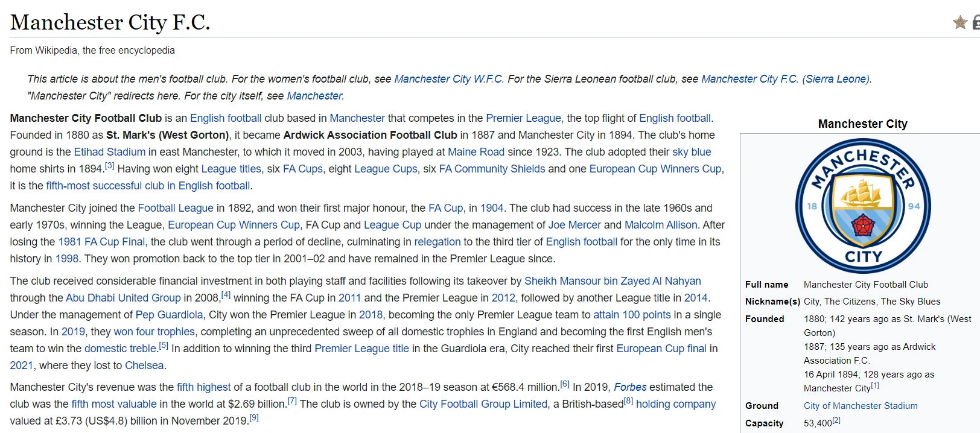The image size is (980, 433).
Task: Open Sheikh Mansour bin Zayed Al Nahyan link
Action: pos(612,281)
